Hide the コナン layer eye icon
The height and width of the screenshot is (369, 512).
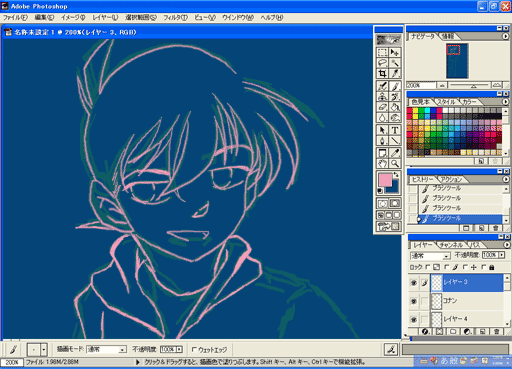click(x=414, y=301)
